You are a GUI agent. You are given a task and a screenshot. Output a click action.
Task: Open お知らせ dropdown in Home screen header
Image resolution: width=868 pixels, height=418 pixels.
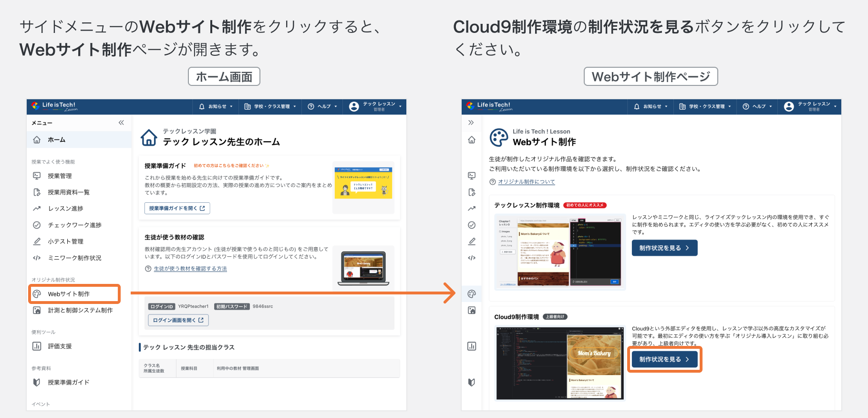[216, 106]
